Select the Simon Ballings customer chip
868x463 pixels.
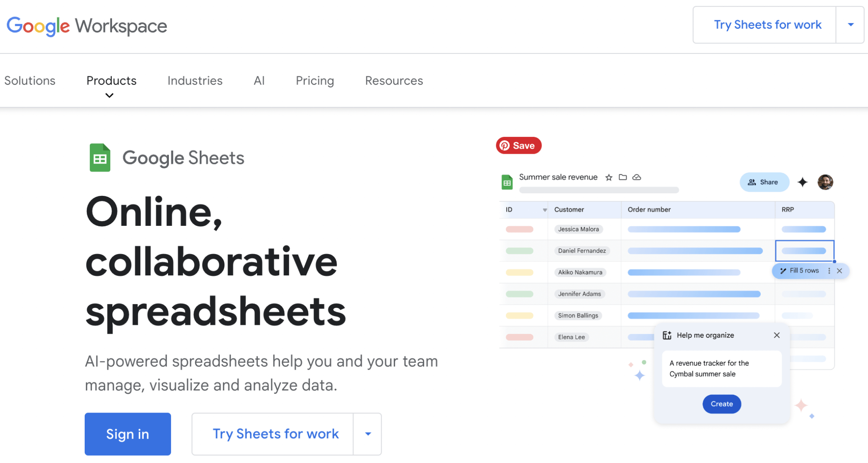(x=578, y=315)
